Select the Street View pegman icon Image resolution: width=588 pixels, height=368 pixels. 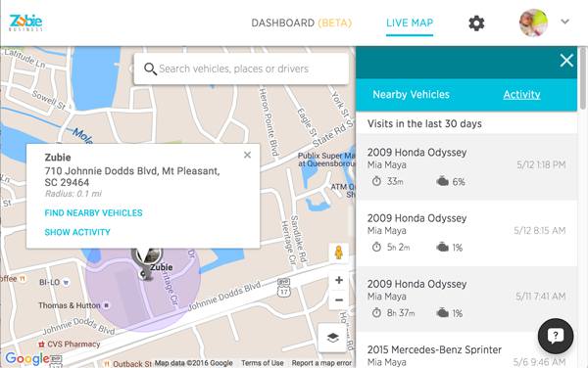(x=339, y=253)
